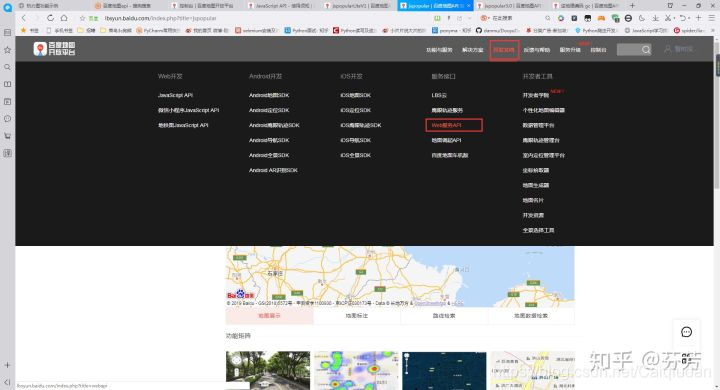Image resolution: width=720 pixels, height=390 pixels.
Task: Open Android全景SDK link
Action: coord(269,155)
